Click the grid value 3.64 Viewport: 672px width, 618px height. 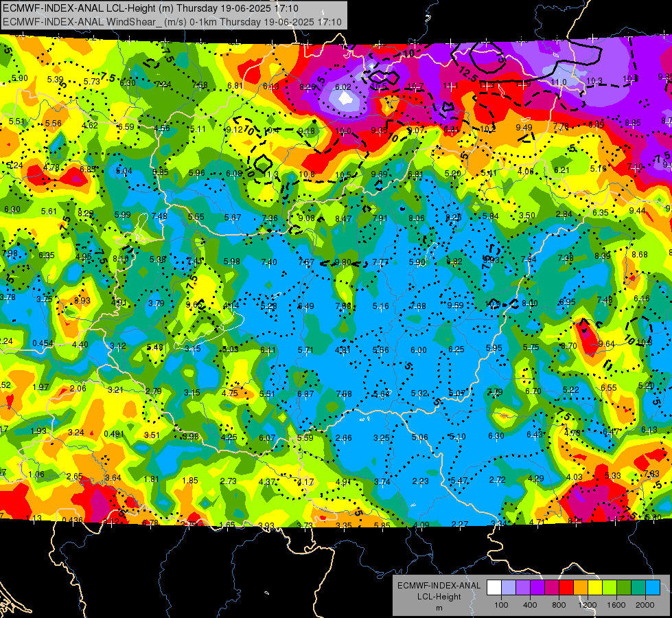[x=113, y=477]
